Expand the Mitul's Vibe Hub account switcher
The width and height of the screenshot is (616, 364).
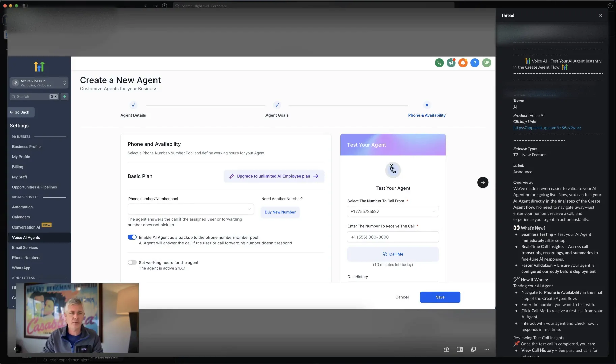pos(39,83)
